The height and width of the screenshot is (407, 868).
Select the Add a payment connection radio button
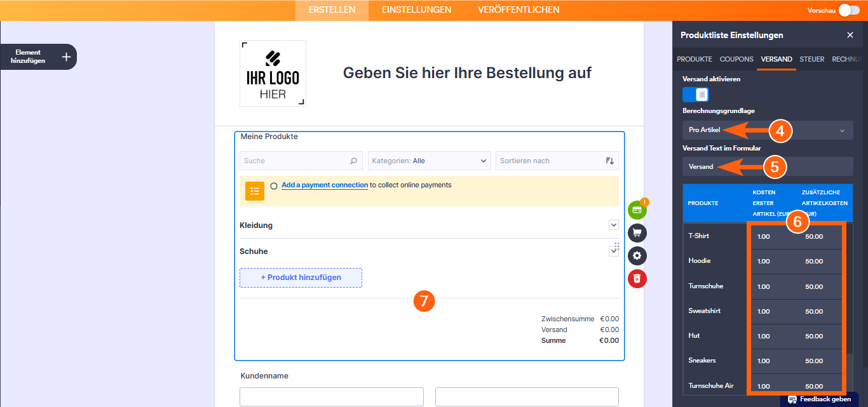pos(273,186)
